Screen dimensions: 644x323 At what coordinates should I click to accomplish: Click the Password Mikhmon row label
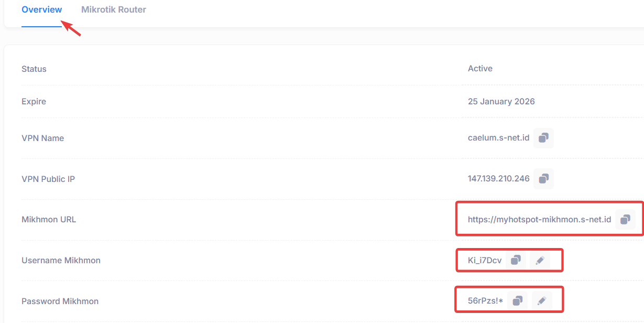(60, 302)
